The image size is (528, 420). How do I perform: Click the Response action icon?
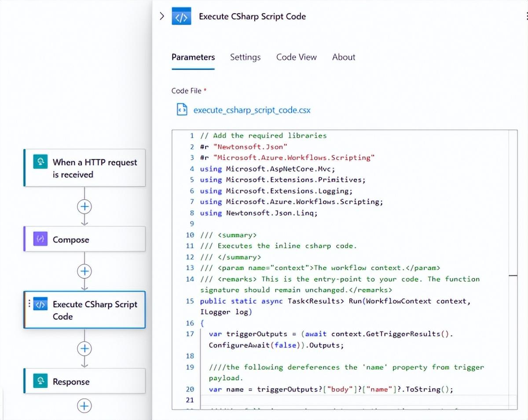point(40,381)
